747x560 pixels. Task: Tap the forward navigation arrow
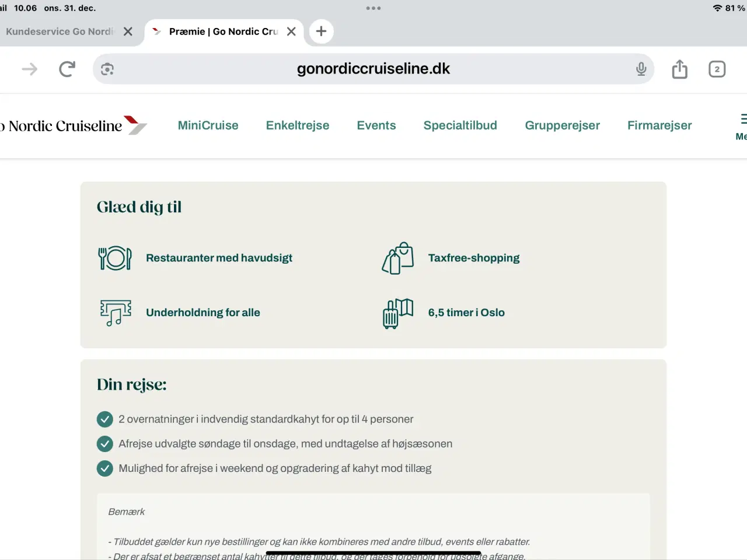tap(29, 69)
